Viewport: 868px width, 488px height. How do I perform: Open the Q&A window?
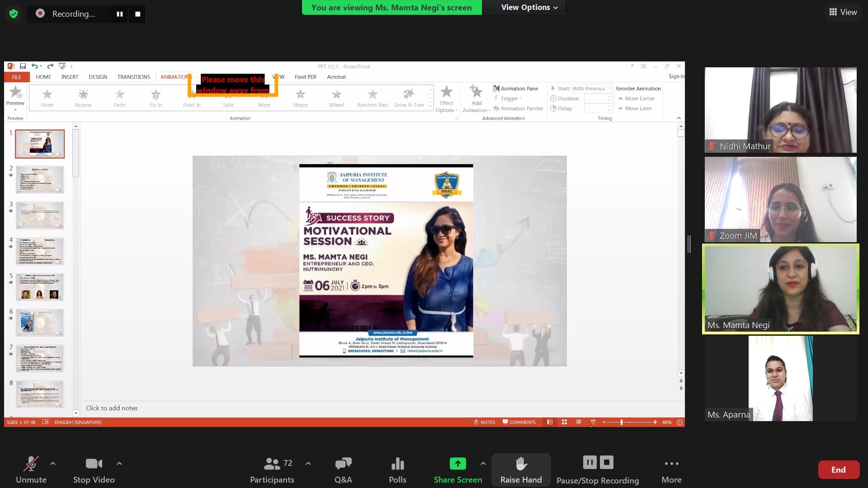[x=343, y=470]
